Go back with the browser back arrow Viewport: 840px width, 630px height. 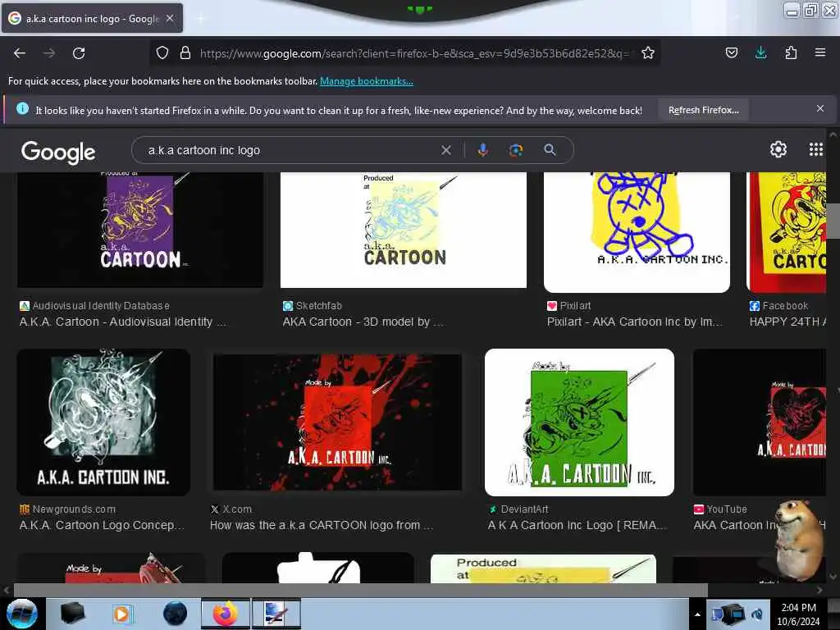[20, 53]
